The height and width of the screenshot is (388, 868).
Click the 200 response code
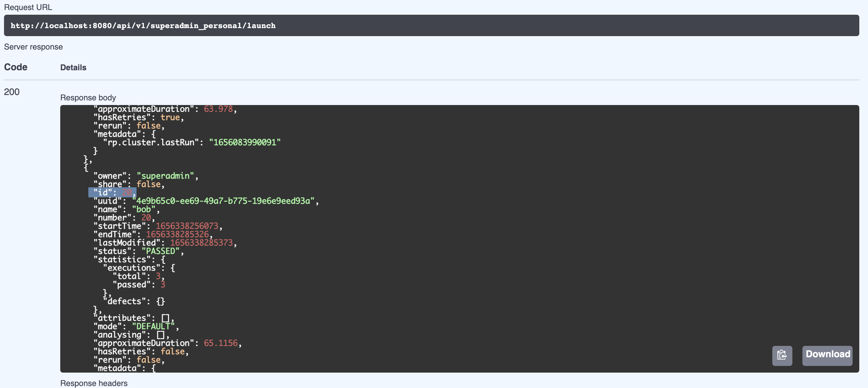(x=12, y=92)
